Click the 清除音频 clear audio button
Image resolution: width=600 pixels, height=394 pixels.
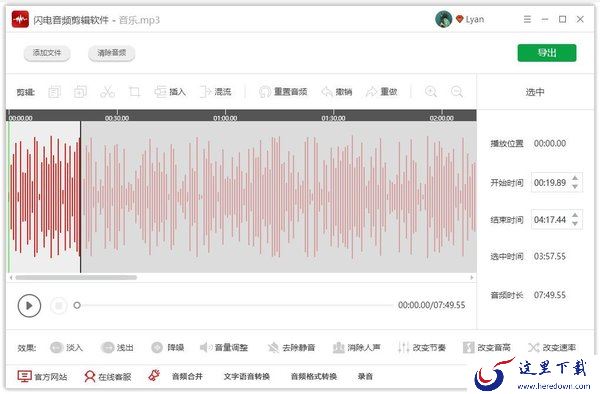(111, 53)
